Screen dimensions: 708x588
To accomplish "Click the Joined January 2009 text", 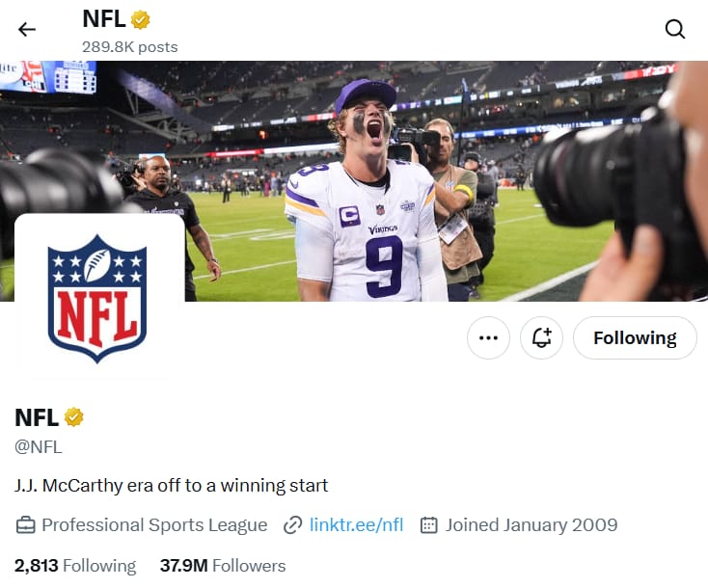I will (531, 525).
